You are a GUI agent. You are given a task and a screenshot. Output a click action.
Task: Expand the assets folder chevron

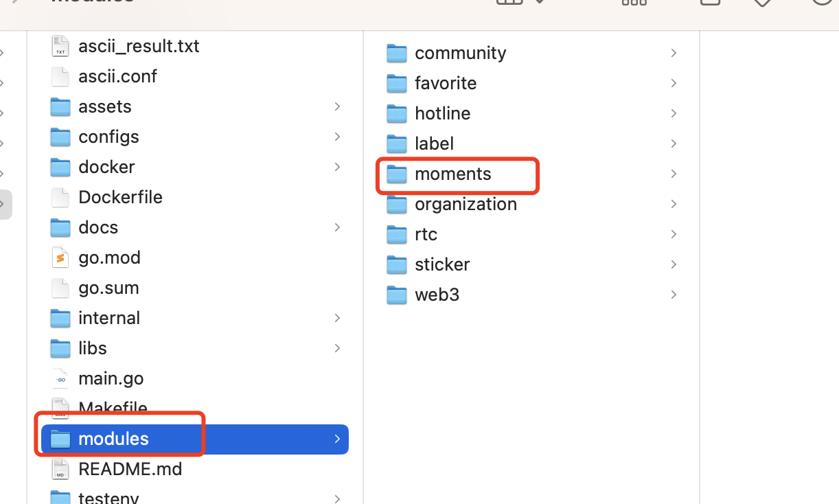coord(337,106)
